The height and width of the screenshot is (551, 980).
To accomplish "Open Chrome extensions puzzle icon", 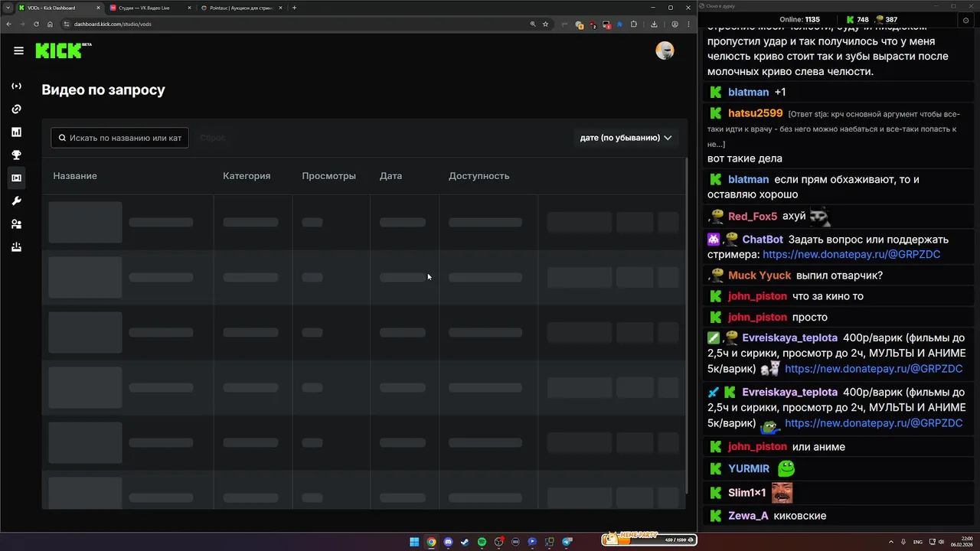I will [633, 24].
